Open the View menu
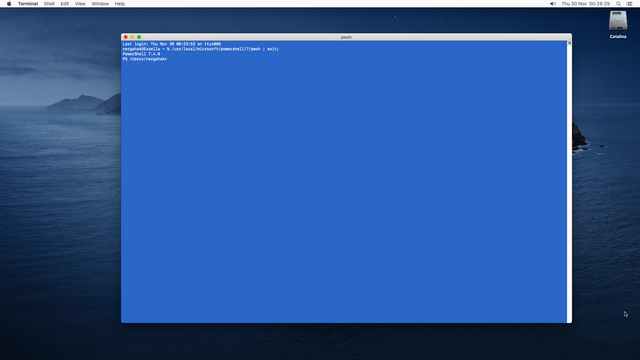Image resolution: width=640 pixels, height=360 pixels. (x=80, y=4)
